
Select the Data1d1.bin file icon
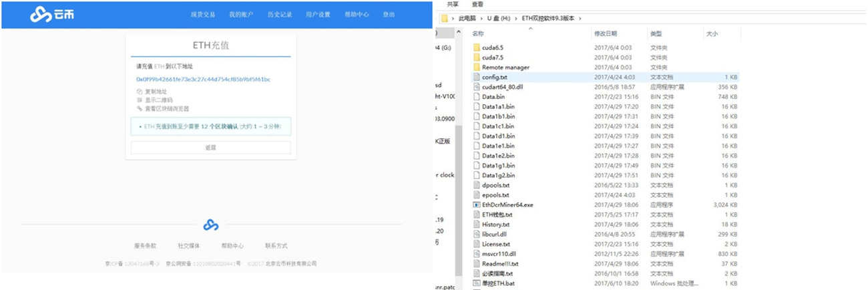[476, 136]
